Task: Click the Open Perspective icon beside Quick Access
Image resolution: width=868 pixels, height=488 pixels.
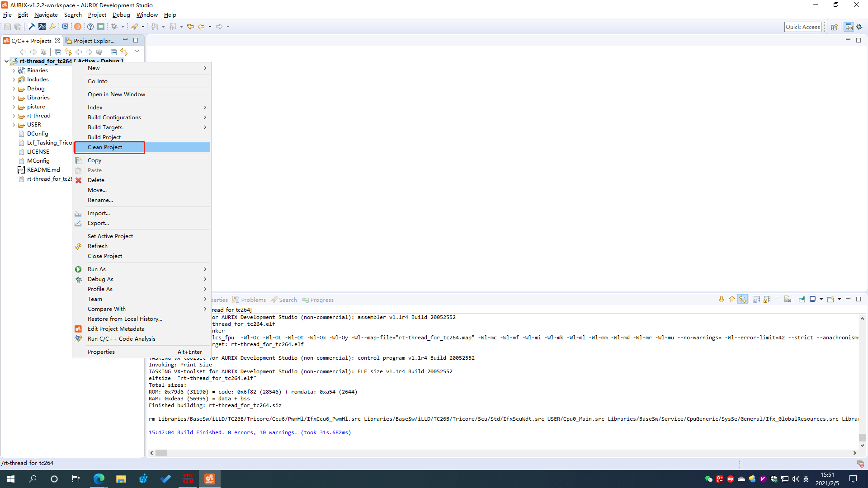Action: coord(835,27)
